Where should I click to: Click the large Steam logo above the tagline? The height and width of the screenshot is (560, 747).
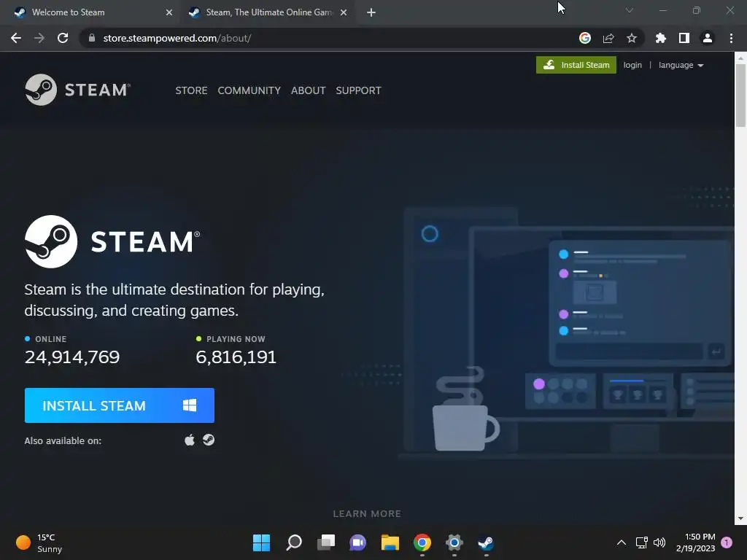coord(112,241)
